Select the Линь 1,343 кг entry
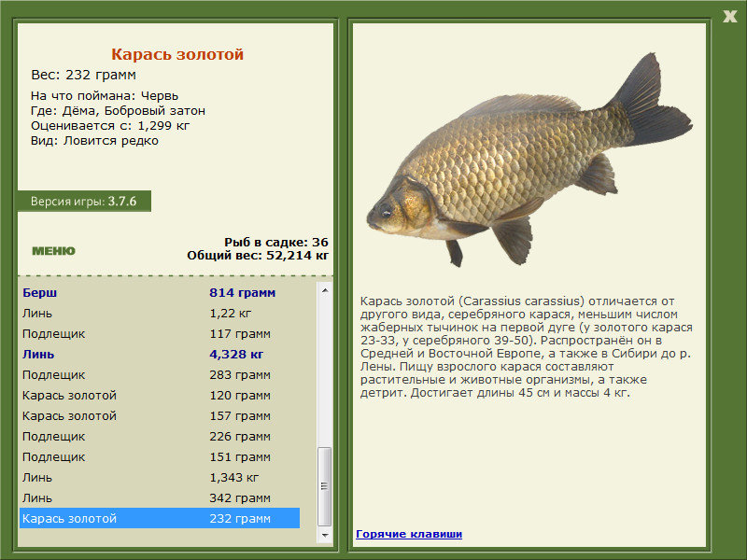The width and height of the screenshot is (747, 560). pyautogui.click(x=160, y=477)
